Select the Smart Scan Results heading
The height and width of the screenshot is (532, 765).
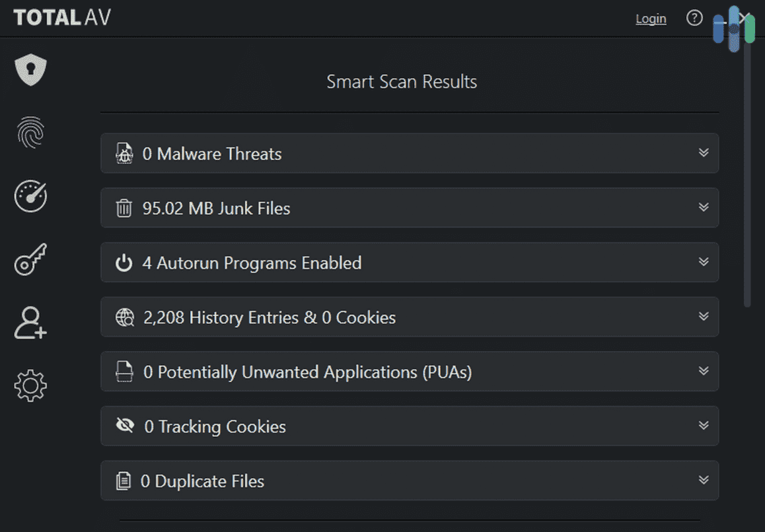pos(402,81)
